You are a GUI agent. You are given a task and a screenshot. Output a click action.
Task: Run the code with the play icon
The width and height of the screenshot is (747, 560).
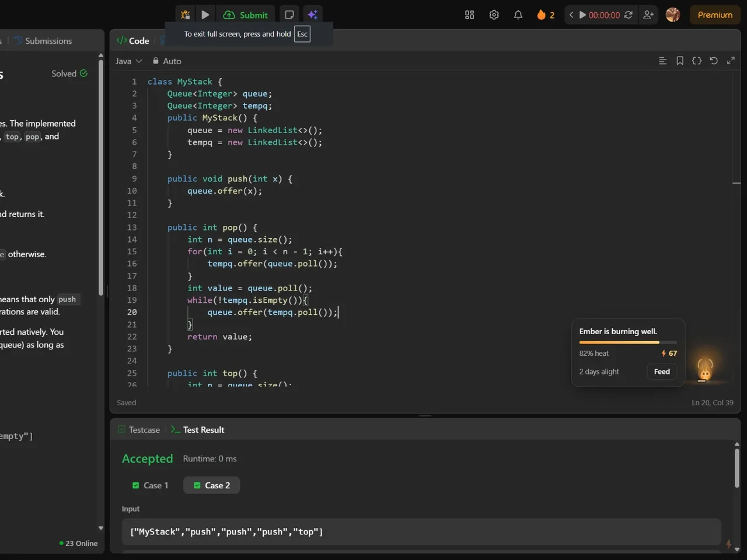pos(205,15)
